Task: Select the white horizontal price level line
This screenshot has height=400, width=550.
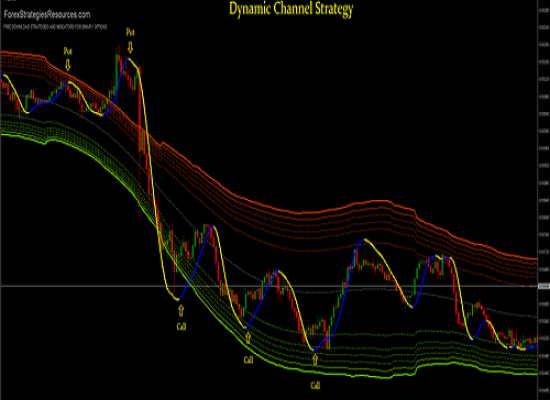Action: pyautogui.click(x=269, y=286)
